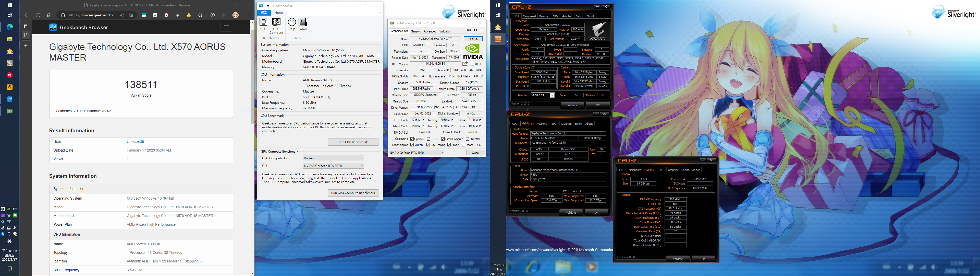Click the vertical tabs toggle icon in Edge
The width and height of the screenshot is (980, 276).
pos(26,26)
